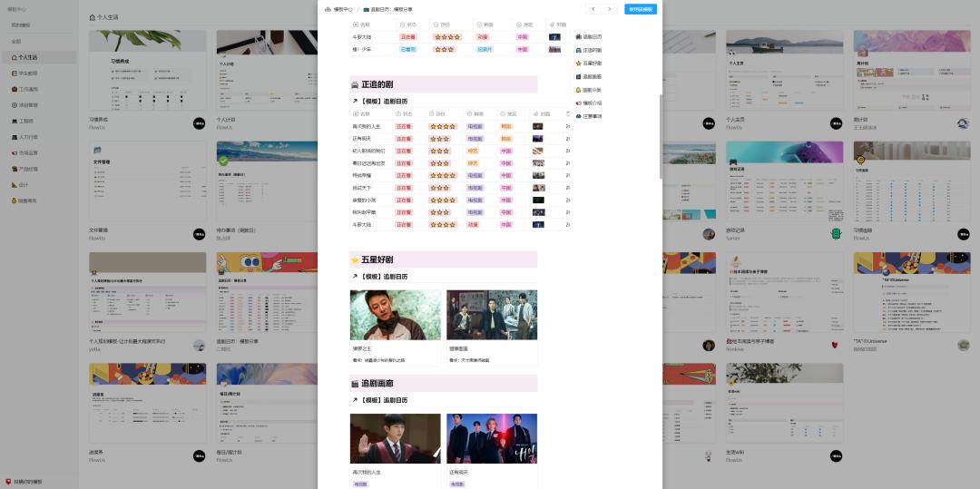Viewport: 980px width, 489px height.
Task: Open linked 追剧日历 database under 正追的剧 heading
Action: point(380,102)
